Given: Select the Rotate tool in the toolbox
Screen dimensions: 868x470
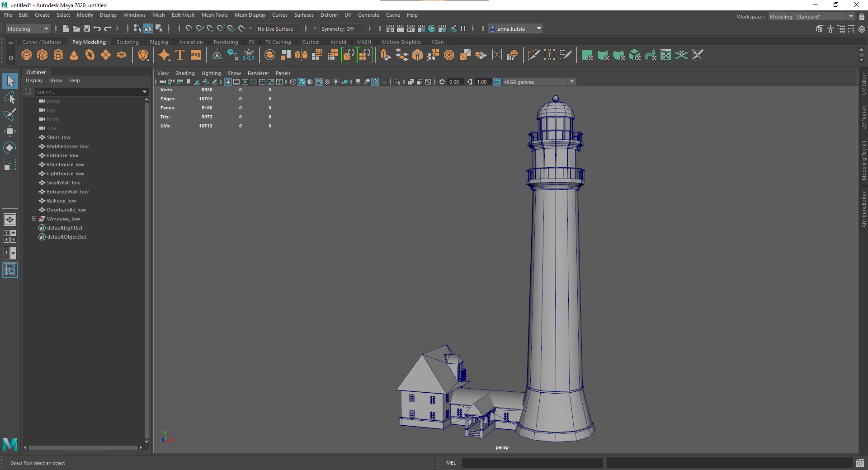Looking at the screenshot, I should click(x=10, y=148).
